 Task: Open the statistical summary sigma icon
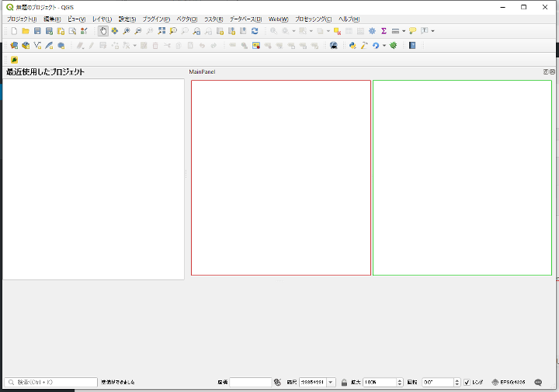pyautogui.click(x=384, y=31)
